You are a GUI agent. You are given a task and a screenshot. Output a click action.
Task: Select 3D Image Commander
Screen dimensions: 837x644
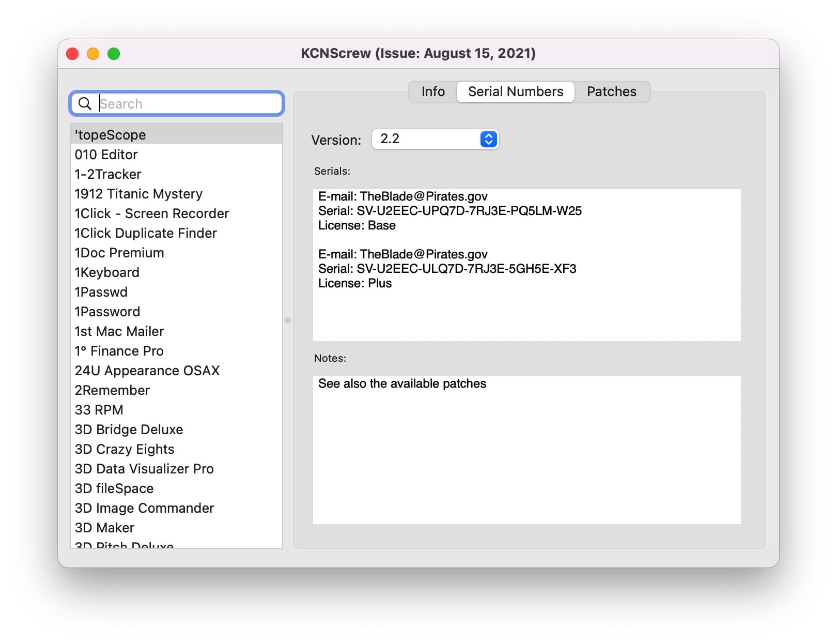[177, 508]
